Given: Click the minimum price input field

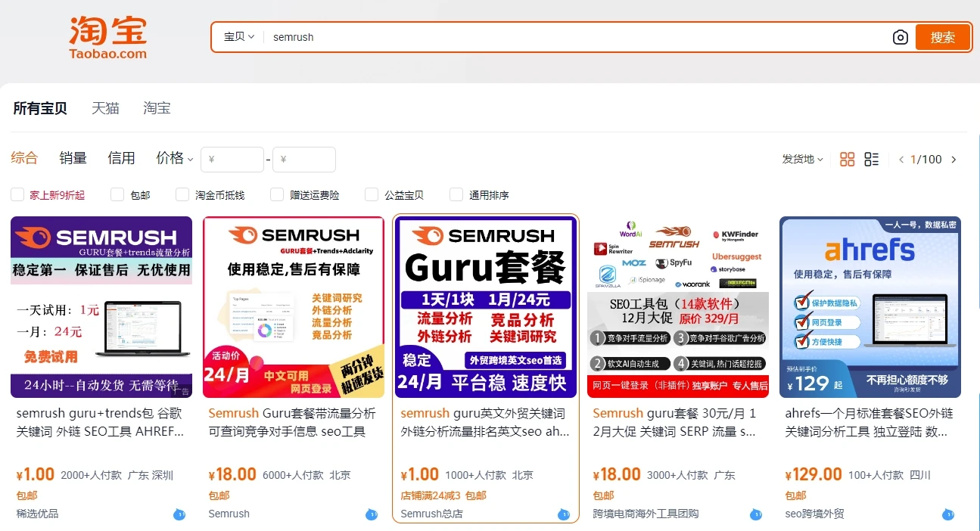Looking at the screenshot, I should pyautogui.click(x=232, y=160).
